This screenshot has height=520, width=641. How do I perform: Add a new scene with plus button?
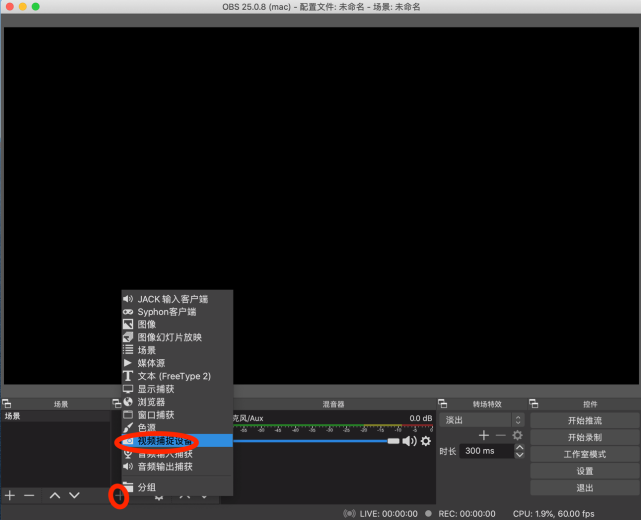[10, 495]
